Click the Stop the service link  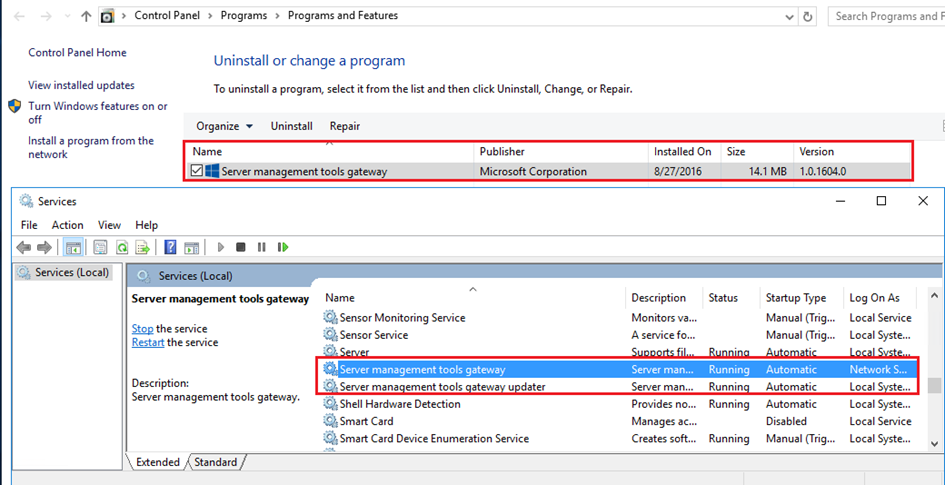(x=143, y=329)
